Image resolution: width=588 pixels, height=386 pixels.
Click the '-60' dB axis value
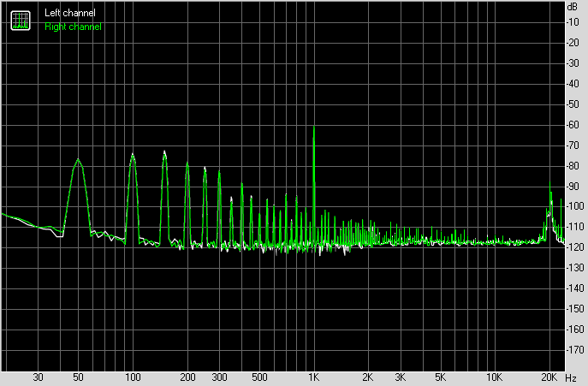pyautogui.click(x=573, y=125)
